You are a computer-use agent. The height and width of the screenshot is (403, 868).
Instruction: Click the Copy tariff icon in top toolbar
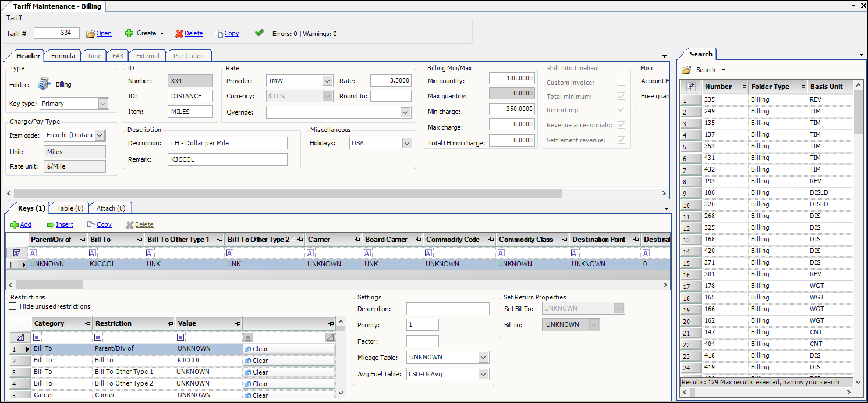point(219,34)
